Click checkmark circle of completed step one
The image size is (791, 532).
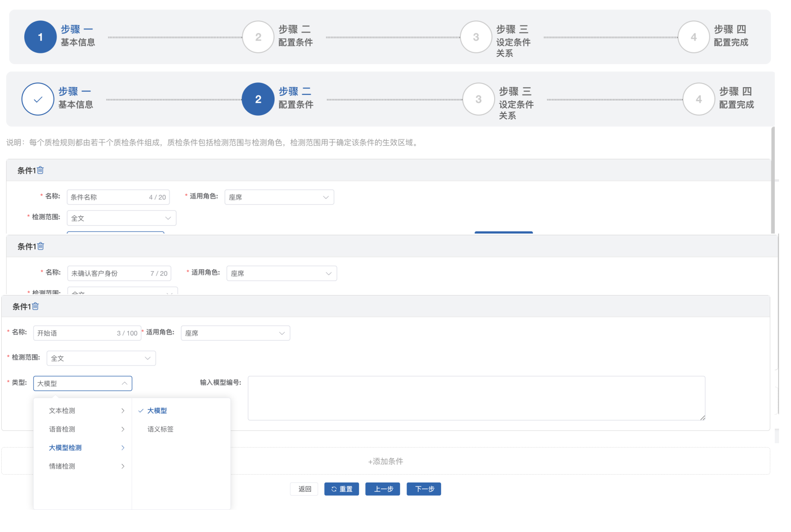38,99
